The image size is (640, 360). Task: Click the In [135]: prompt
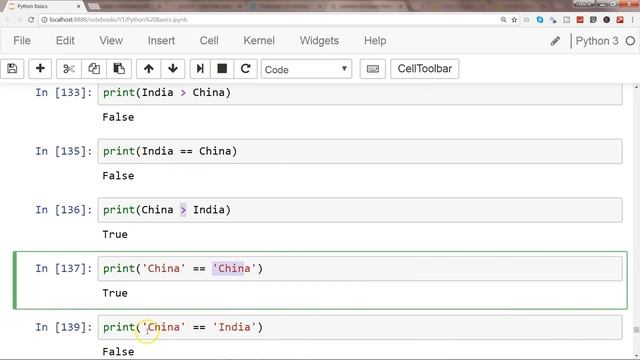click(64, 151)
